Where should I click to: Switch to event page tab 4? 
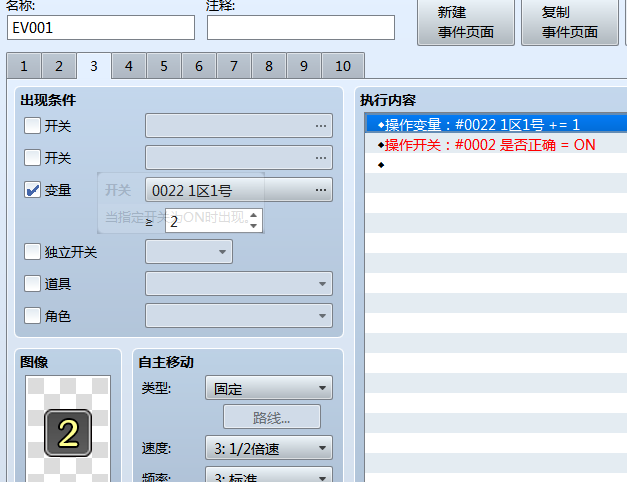(x=129, y=66)
